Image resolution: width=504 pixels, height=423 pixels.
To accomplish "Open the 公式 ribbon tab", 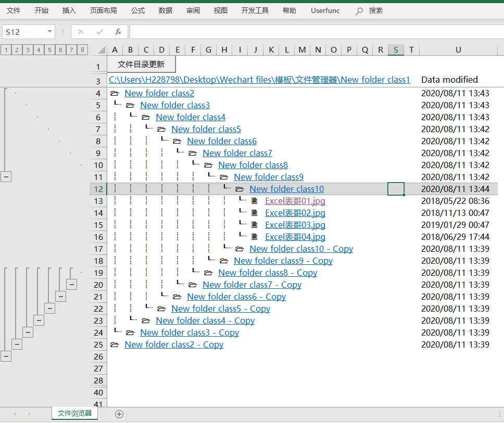I will pyautogui.click(x=138, y=10).
